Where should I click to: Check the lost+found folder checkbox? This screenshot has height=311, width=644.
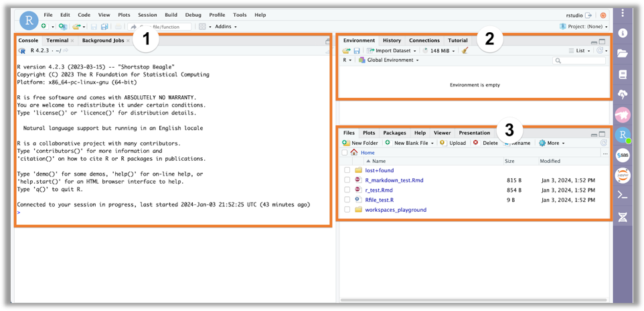coord(347,170)
